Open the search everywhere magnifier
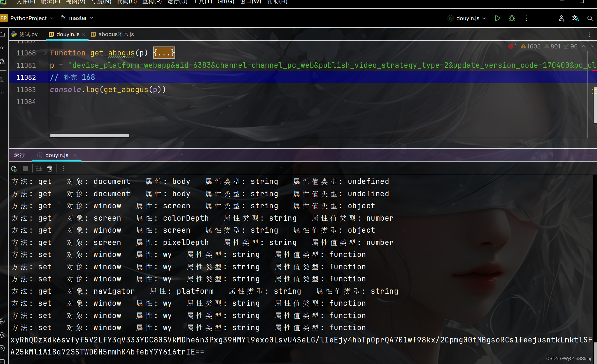Image resolution: width=597 pixels, height=364 pixels. pos(590,18)
